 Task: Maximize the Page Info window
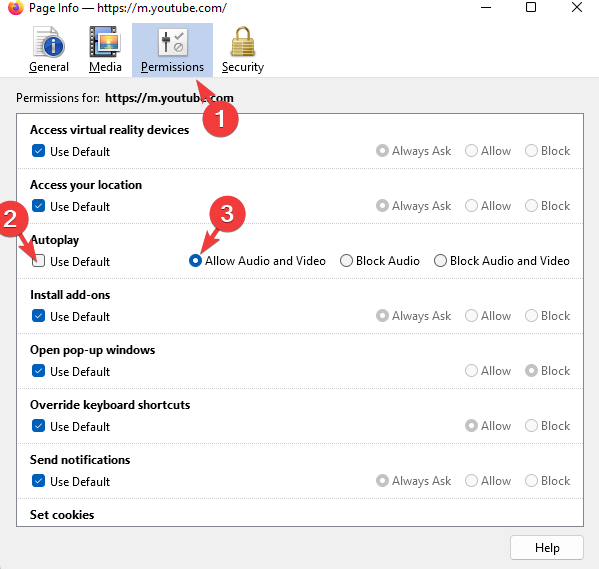[531, 7]
